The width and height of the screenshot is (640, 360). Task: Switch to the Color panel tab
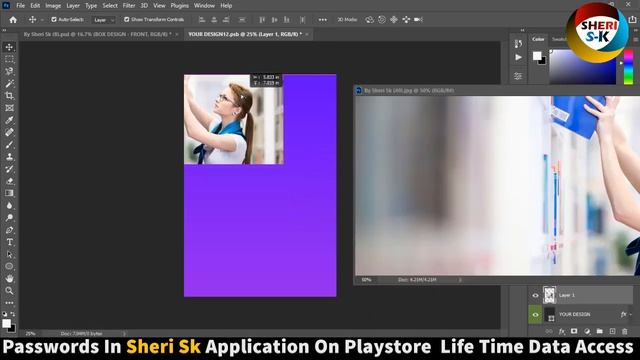pyautogui.click(x=538, y=39)
